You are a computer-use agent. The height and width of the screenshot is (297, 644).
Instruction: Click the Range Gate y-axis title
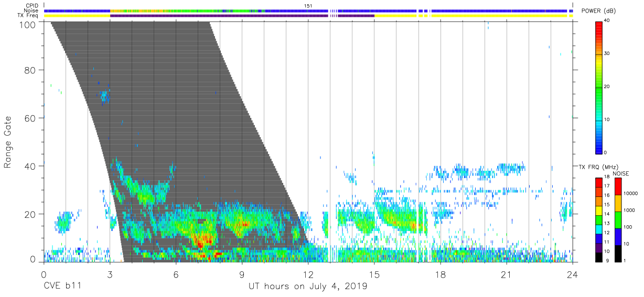[8, 142]
